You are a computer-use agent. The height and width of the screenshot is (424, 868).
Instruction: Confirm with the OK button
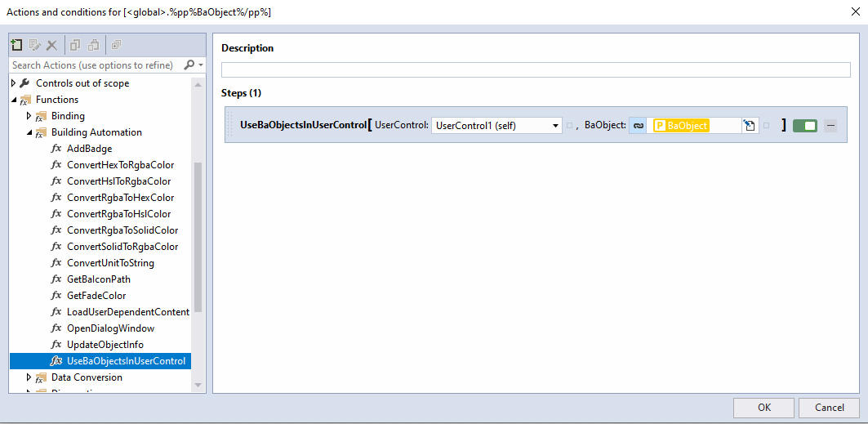click(764, 408)
